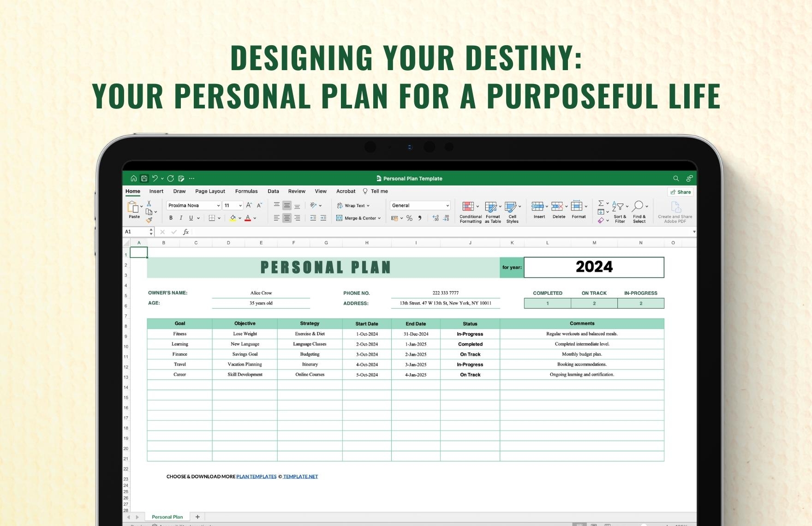Follow the TEMPLATE.NET link

300,477
